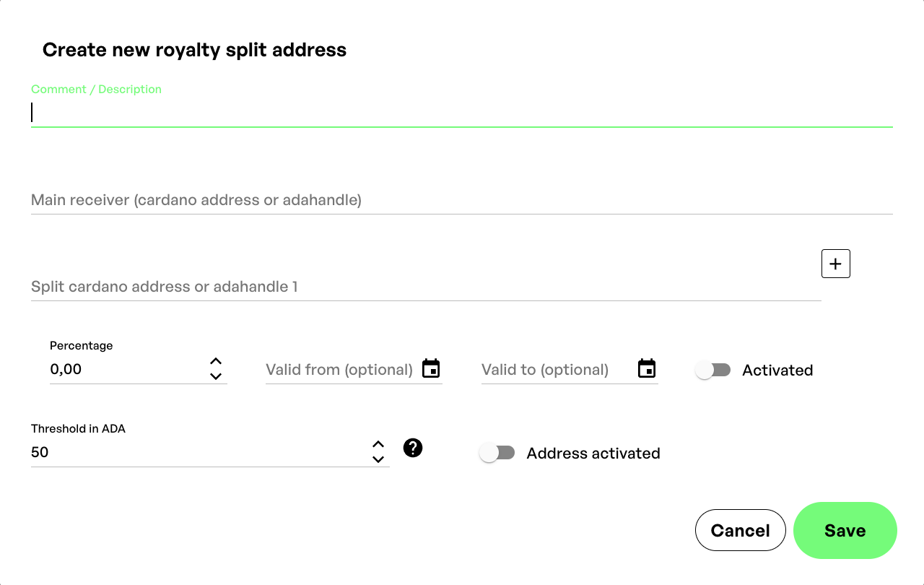
Task: Toggle the split Activated switch
Action: pyautogui.click(x=713, y=370)
